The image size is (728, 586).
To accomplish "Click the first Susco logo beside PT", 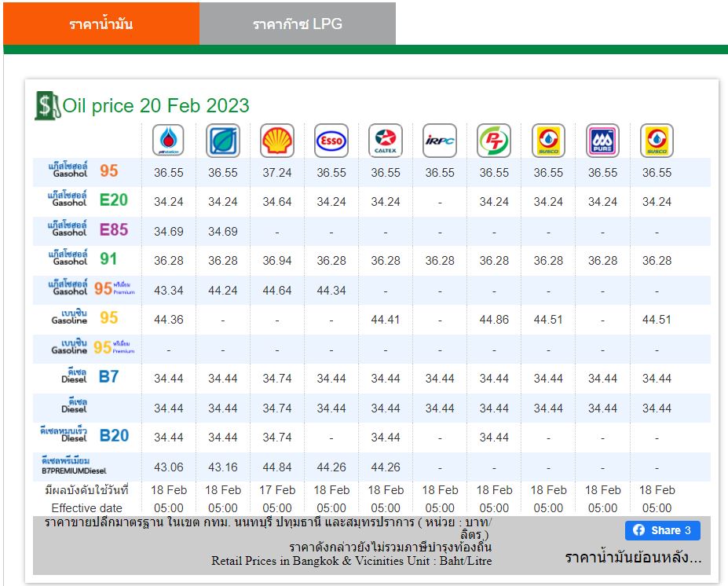I will (x=548, y=141).
